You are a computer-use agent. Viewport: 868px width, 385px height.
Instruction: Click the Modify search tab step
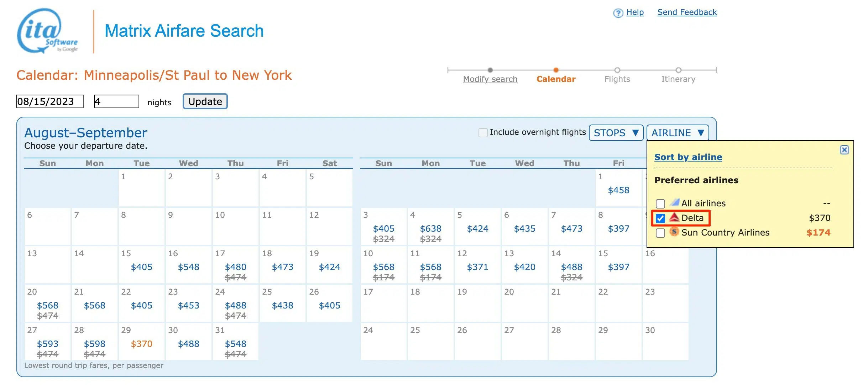pyautogui.click(x=491, y=79)
